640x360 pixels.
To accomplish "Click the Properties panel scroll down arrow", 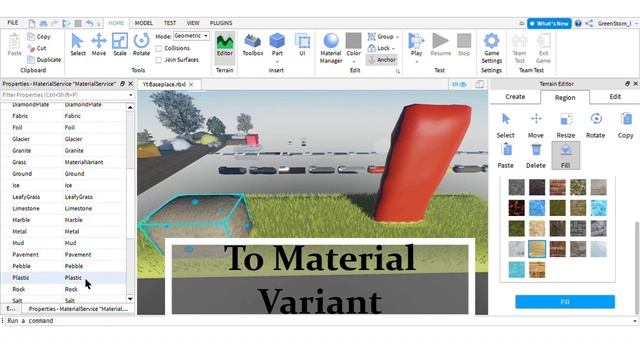I will [130, 299].
